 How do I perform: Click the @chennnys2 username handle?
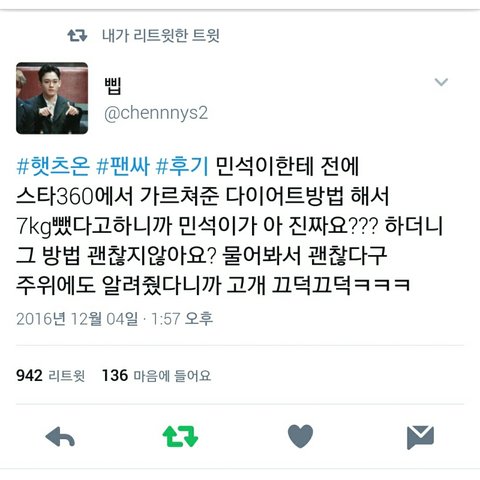[x=156, y=113]
